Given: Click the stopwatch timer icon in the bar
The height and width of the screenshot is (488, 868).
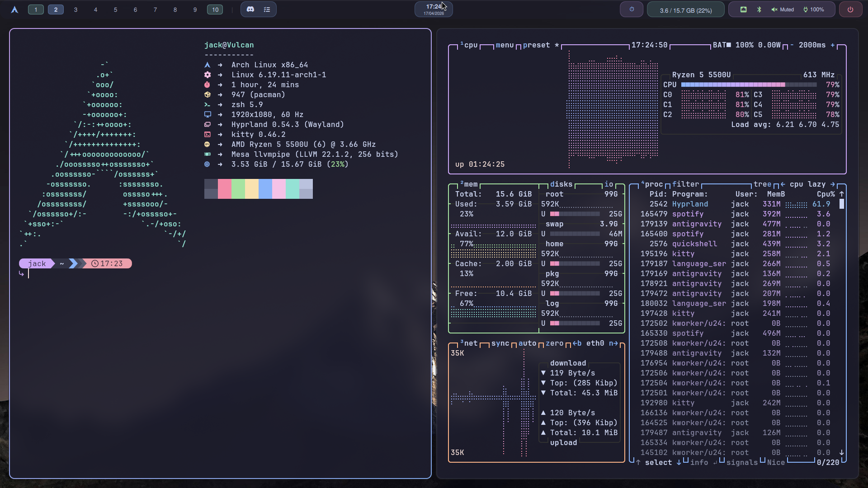Looking at the screenshot, I should click(x=632, y=9).
